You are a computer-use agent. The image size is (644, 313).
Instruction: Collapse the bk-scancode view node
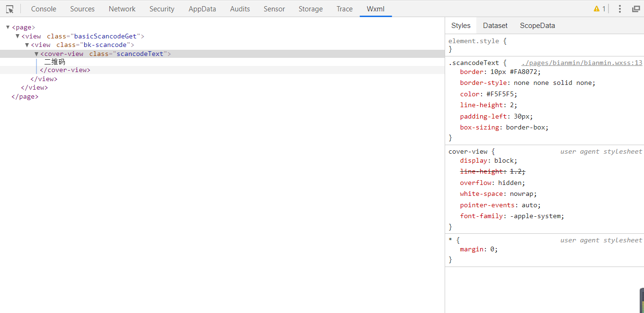pyautogui.click(x=27, y=45)
